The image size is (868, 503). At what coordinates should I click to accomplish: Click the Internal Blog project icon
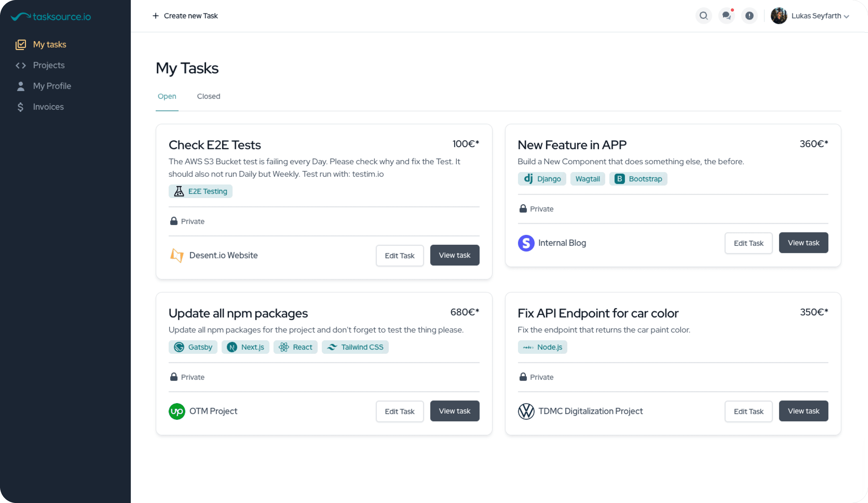(526, 243)
